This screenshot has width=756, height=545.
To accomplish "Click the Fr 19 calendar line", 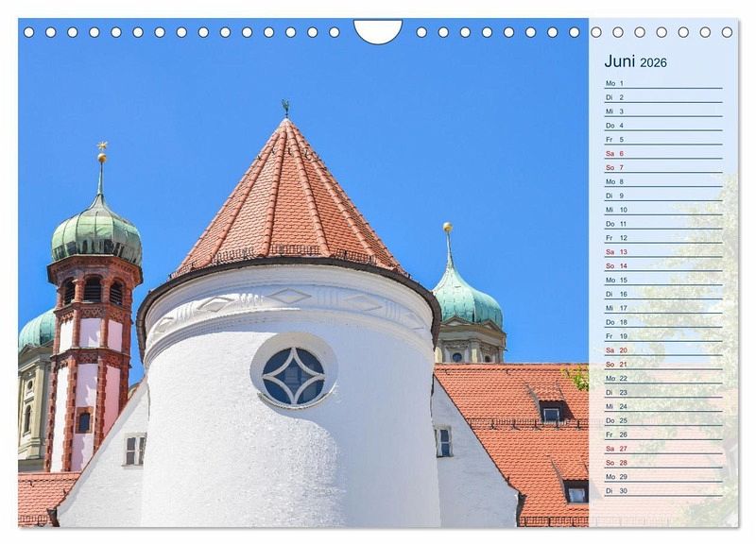I will 662,336.
